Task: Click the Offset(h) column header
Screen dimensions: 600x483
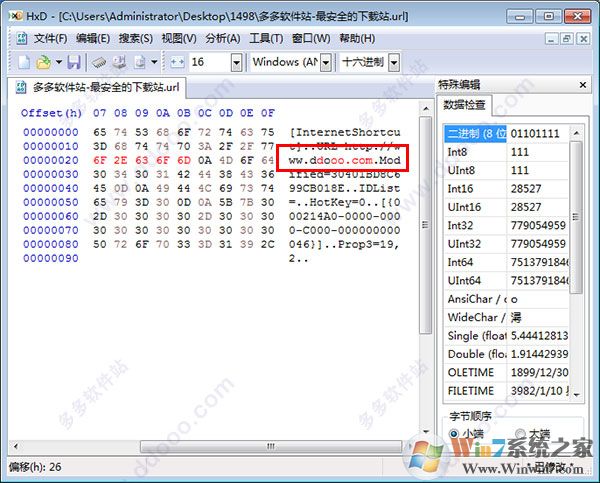Action: pyautogui.click(x=51, y=113)
